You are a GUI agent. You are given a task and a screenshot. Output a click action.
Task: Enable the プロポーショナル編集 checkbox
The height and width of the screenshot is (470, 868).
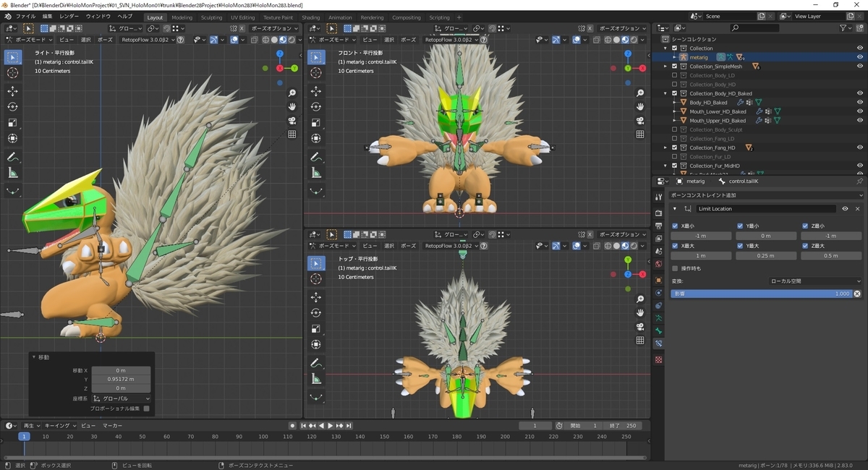146,409
